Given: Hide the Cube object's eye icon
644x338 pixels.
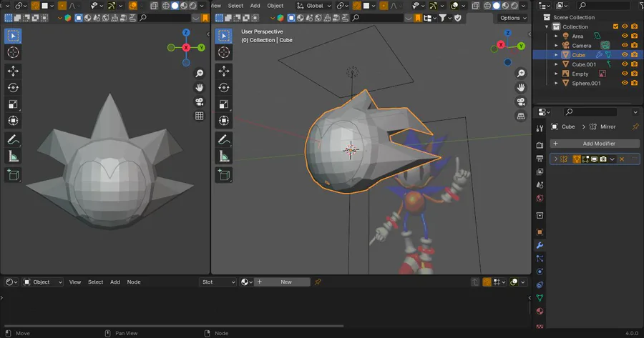Looking at the screenshot, I should pyautogui.click(x=625, y=54).
